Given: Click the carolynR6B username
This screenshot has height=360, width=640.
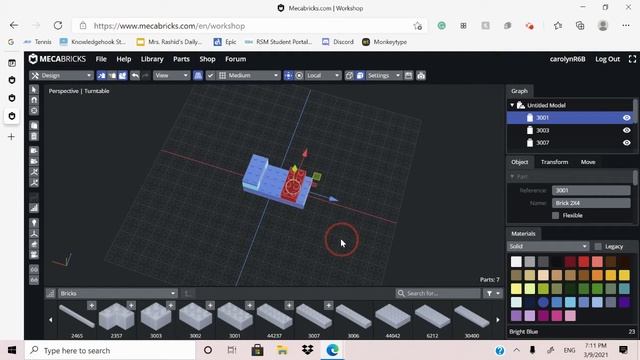Looking at the screenshot, I should [x=567, y=59].
